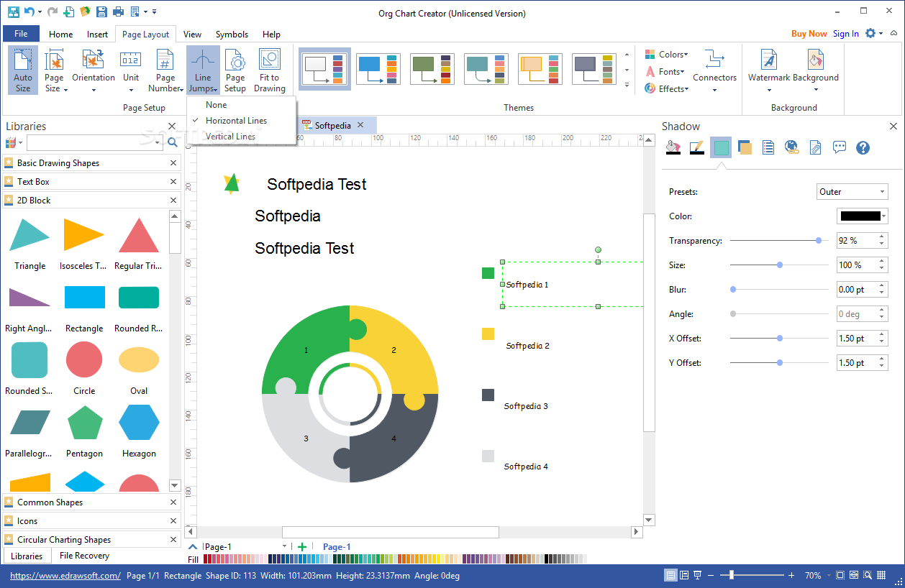
Task: Click the Buy Now link
Action: [x=809, y=34]
